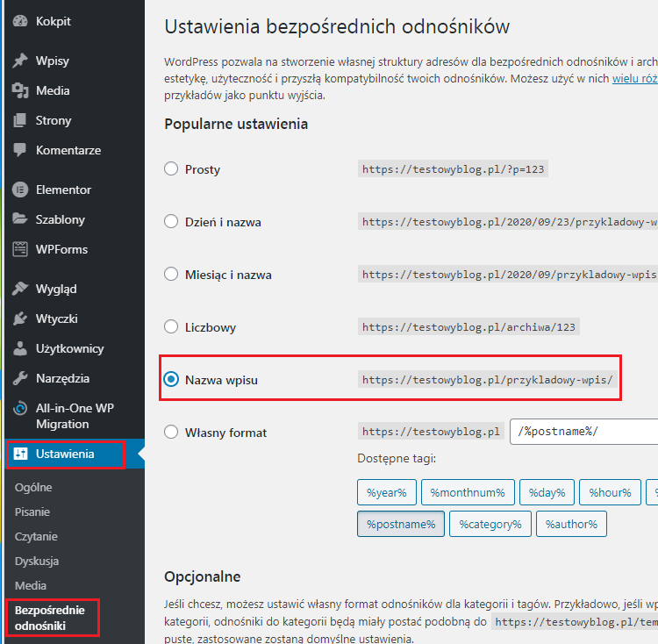Select the Prosty permalink radio button
Viewport: 658px width, 644px height.
pyautogui.click(x=171, y=168)
